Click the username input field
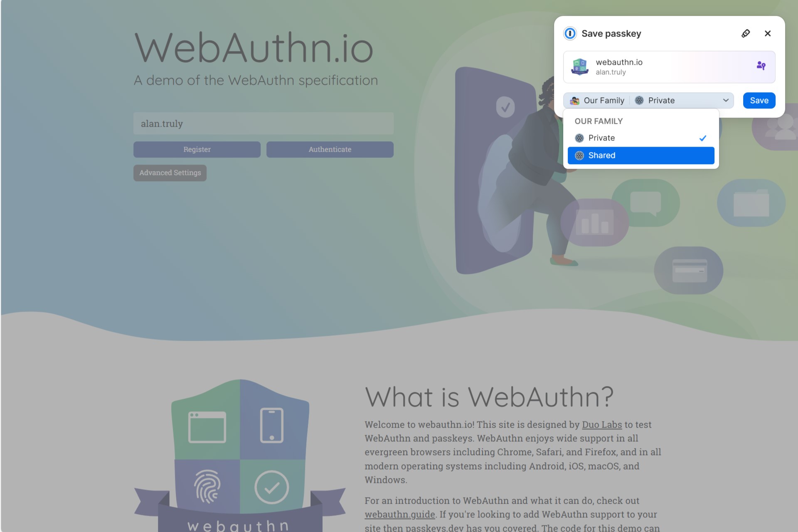 point(264,123)
